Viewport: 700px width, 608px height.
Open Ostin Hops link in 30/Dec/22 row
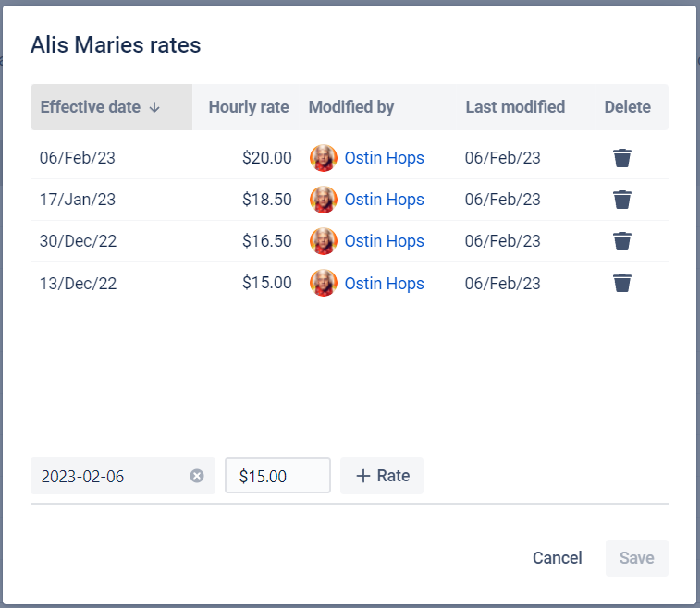[384, 241]
